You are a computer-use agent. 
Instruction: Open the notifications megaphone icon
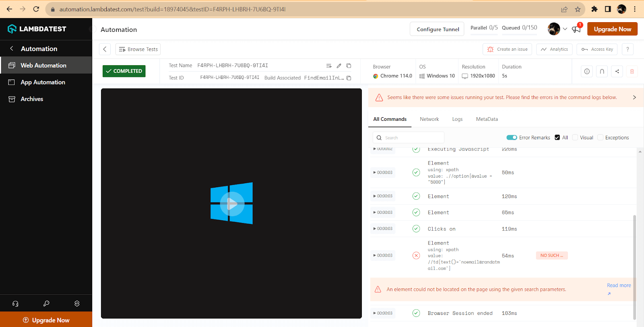576,29
